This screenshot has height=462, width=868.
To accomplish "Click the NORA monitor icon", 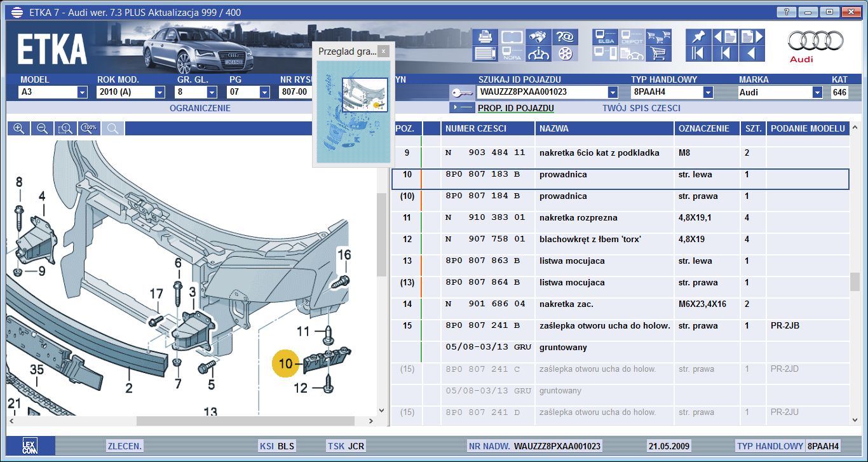I will tap(512, 53).
